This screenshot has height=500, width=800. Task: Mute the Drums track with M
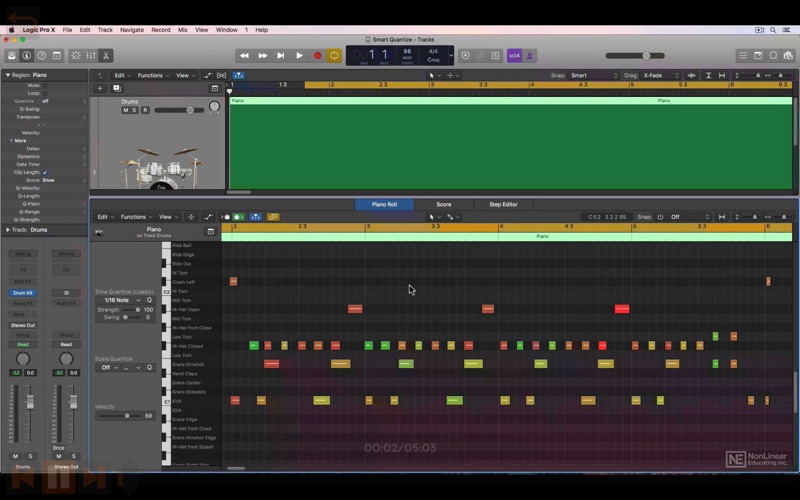(x=126, y=110)
